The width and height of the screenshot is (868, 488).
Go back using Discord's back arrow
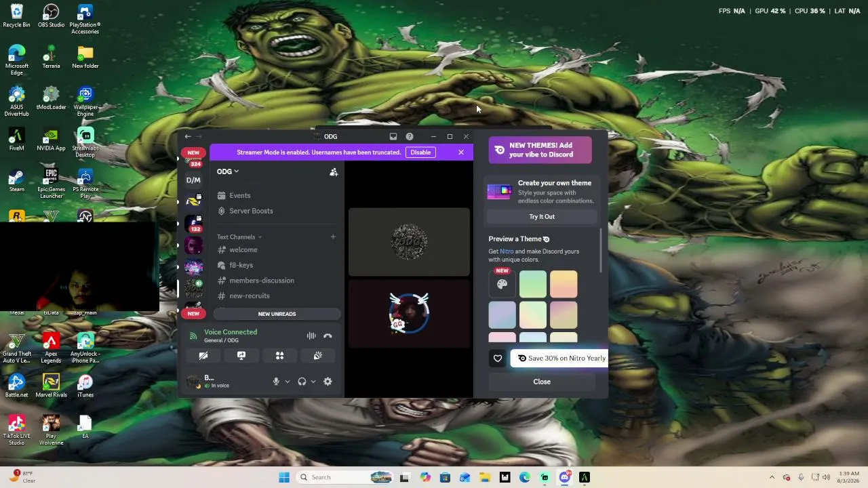(x=188, y=137)
